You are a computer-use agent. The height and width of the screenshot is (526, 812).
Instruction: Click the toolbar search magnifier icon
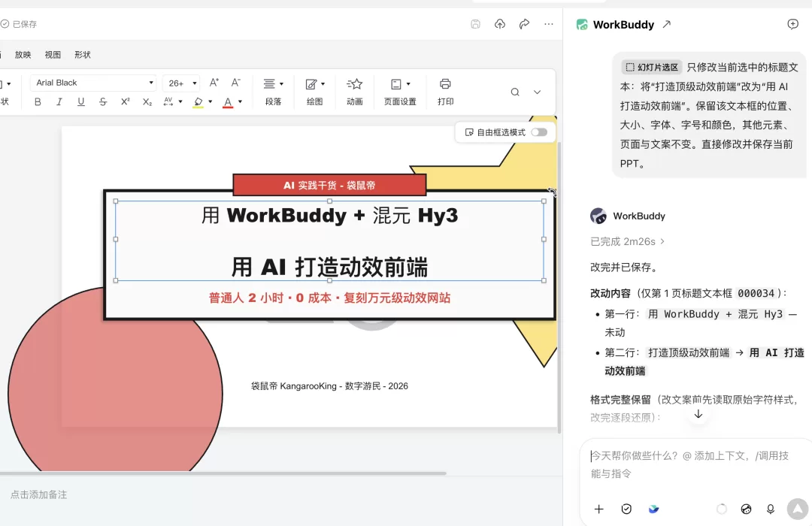pos(515,92)
